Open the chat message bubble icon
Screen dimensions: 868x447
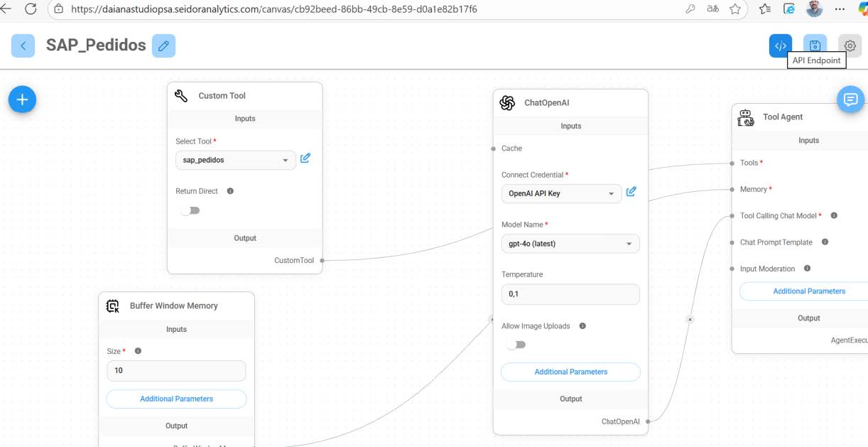(x=850, y=99)
